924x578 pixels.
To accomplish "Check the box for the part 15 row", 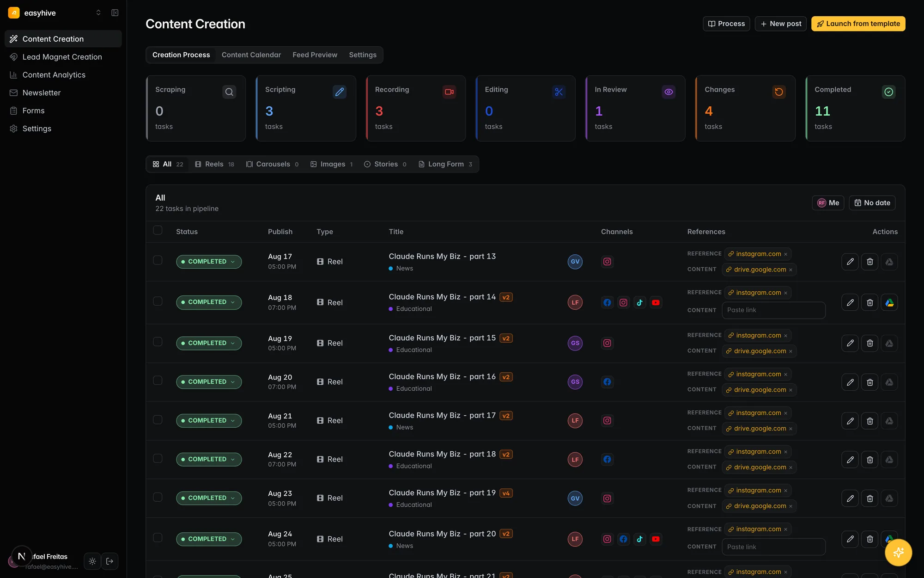I will [x=158, y=342].
